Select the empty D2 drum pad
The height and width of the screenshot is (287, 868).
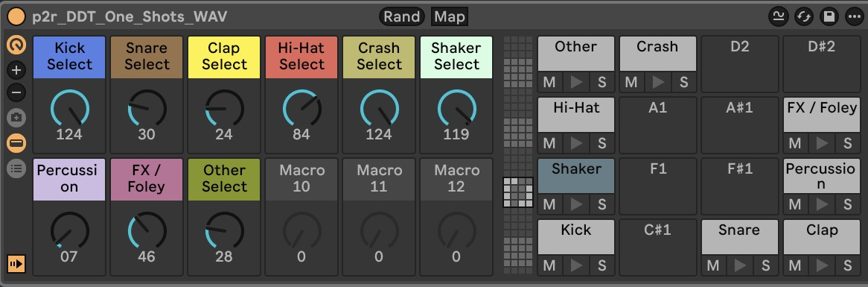click(739, 64)
